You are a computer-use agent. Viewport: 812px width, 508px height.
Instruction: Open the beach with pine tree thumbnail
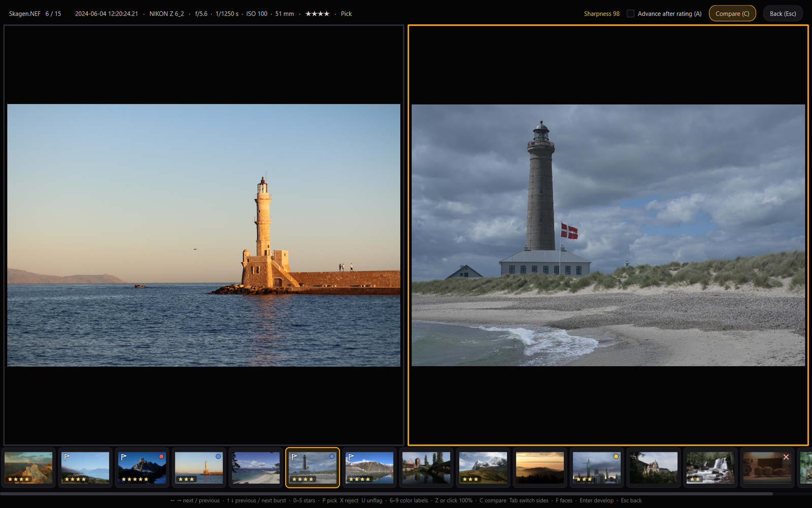[256, 468]
